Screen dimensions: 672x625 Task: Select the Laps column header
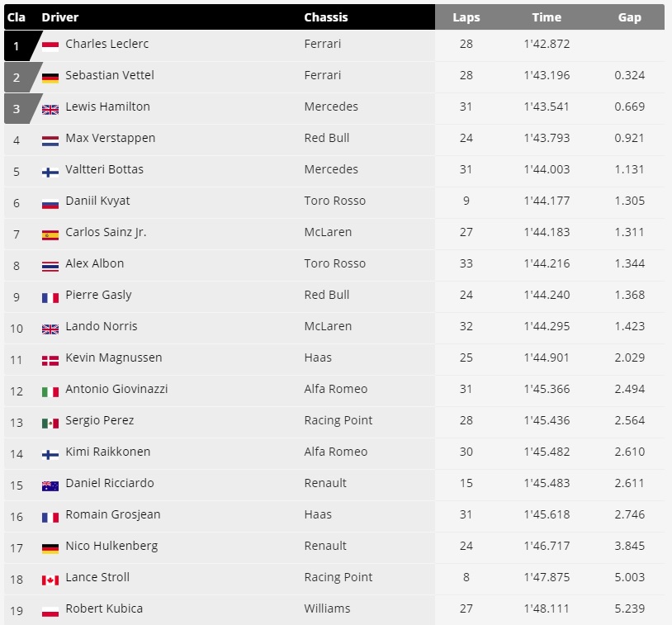pyautogui.click(x=466, y=17)
